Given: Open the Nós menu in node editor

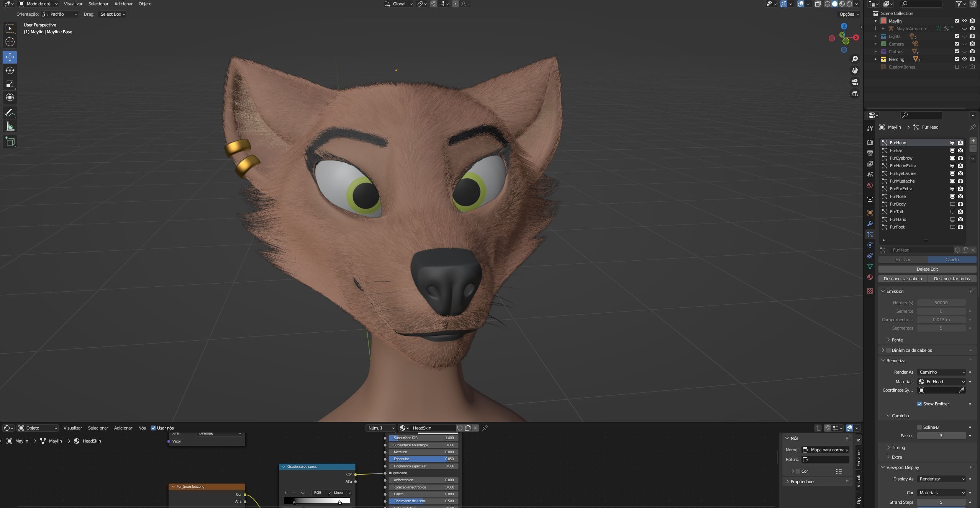Looking at the screenshot, I should [x=142, y=428].
